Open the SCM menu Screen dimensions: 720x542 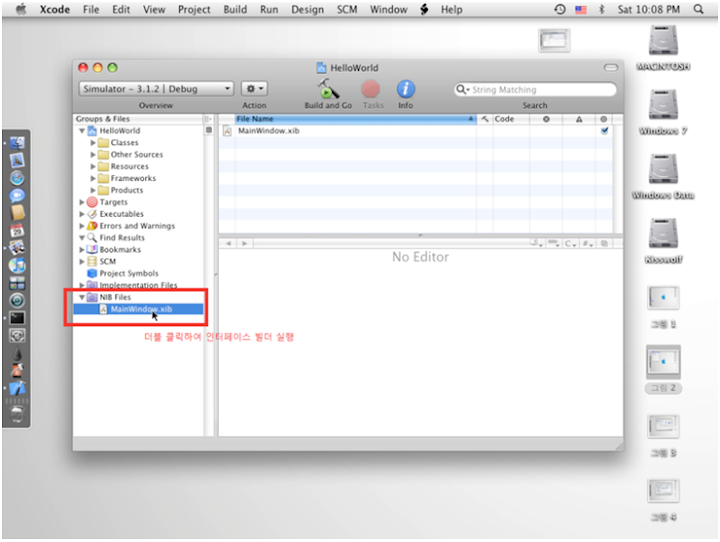(347, 9)
